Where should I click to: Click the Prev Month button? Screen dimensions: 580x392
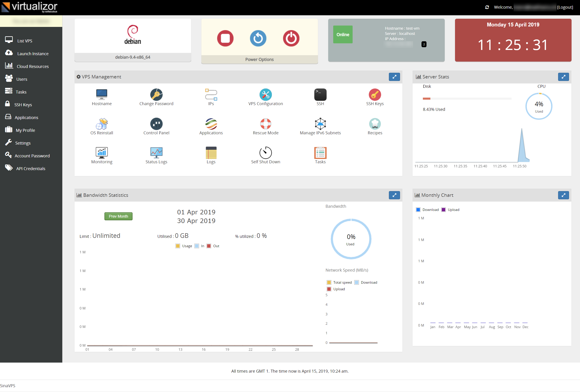[x=118, y=216]
